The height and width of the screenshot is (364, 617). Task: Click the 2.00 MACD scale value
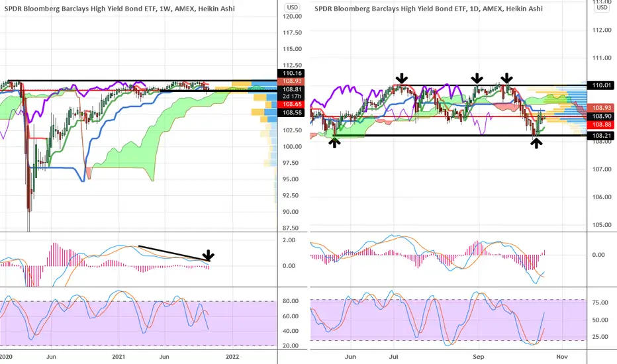(289, 240)
